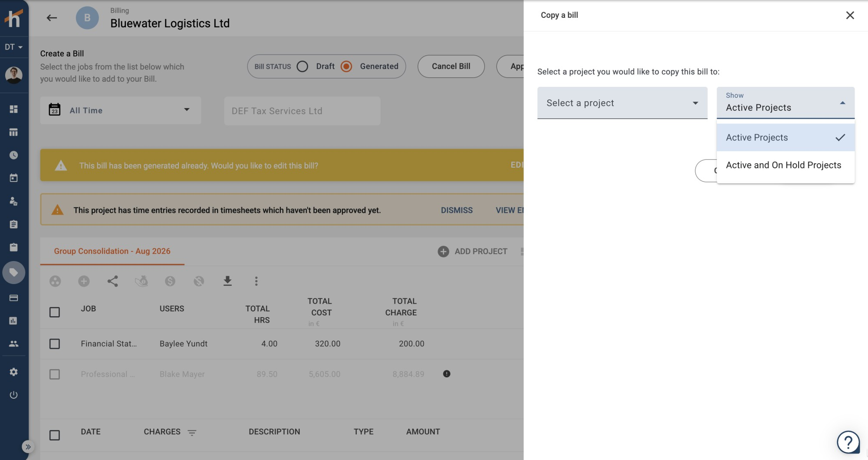Select the Generated bill status radio
This screenshot has width=868, height=460.
point(346,66)
